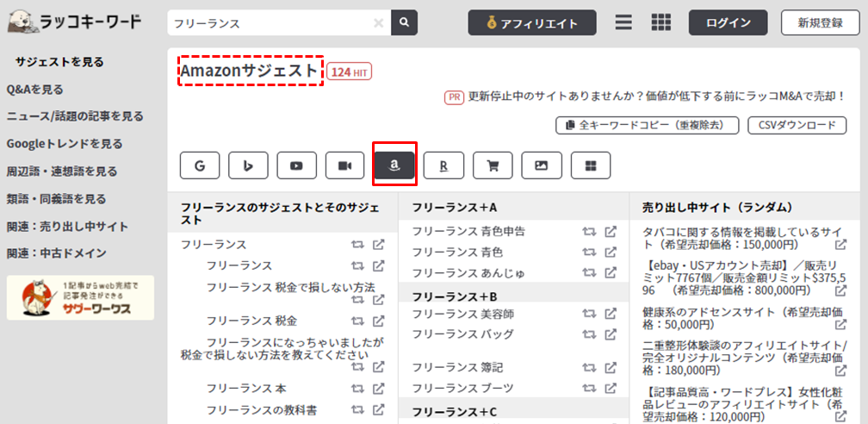The width and height of the screenshot is (868, 424).
Task: Select the shopping cart suggest icon
Action: 493,165
